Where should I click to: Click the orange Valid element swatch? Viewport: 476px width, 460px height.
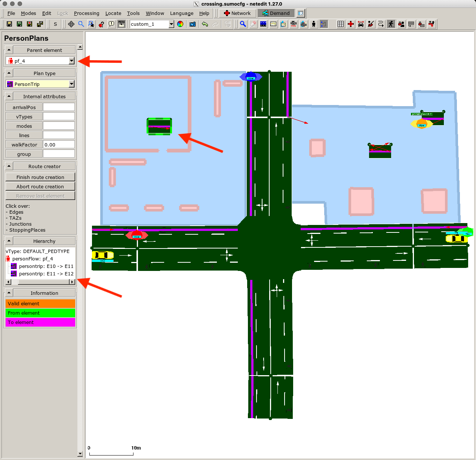pos(40,303)
